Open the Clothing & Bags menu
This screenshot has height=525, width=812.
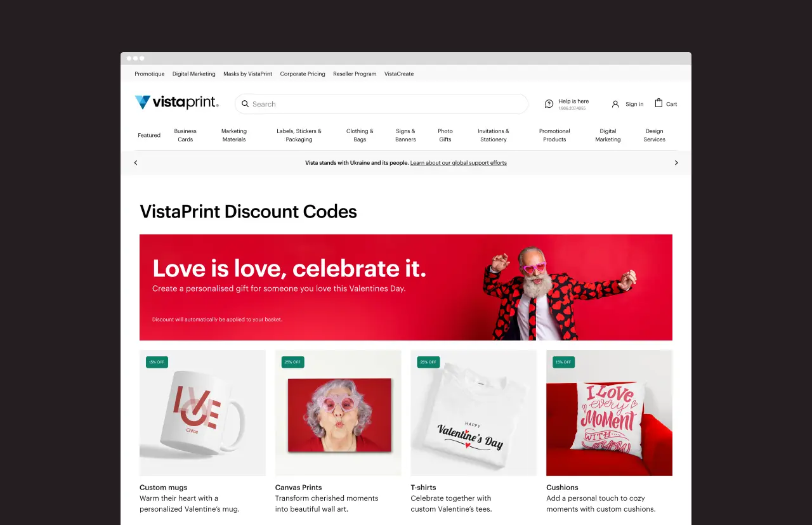tap(360, 135)
